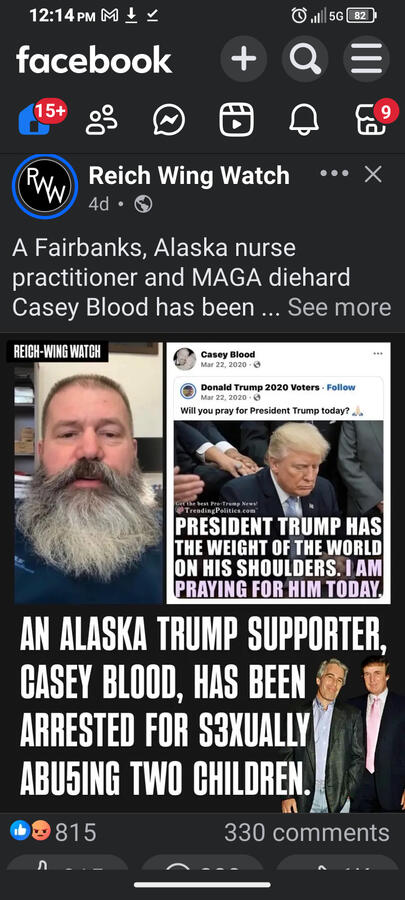Open notifications bell icon

304,120
